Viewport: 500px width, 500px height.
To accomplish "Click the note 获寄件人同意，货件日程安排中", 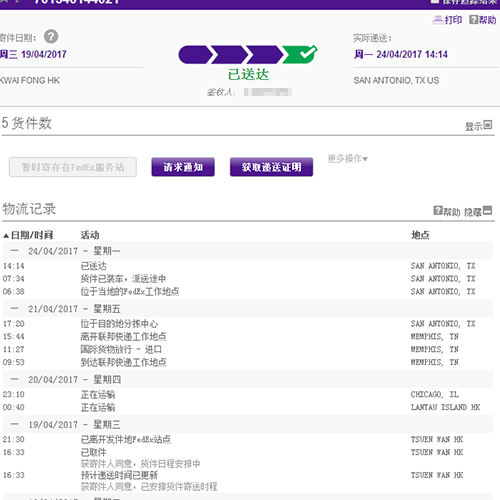I will (x=140, y=464).
